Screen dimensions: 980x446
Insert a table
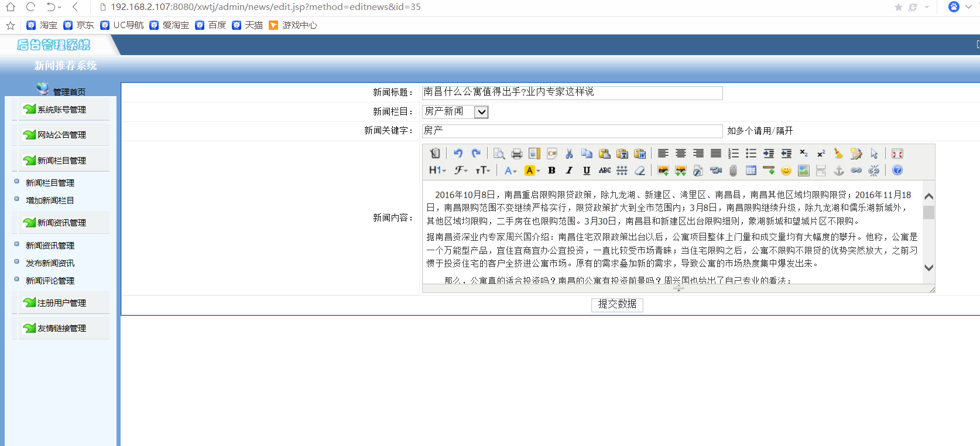click(x=751, y=171)
